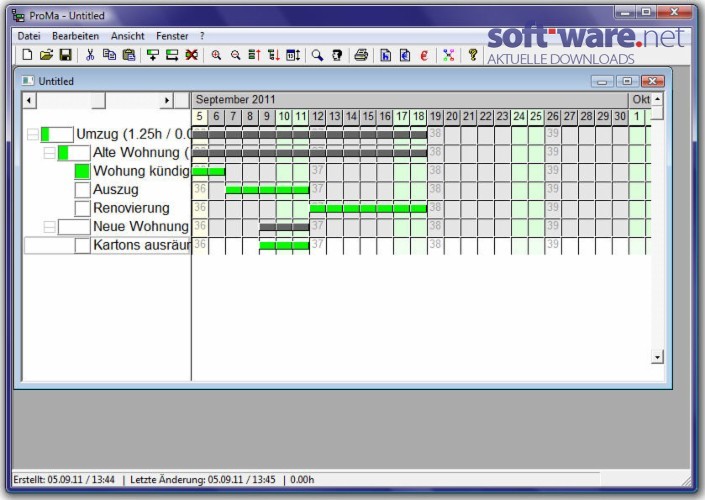
Task: Click left arrow of task list scrollbar
Action: [29, 100]
